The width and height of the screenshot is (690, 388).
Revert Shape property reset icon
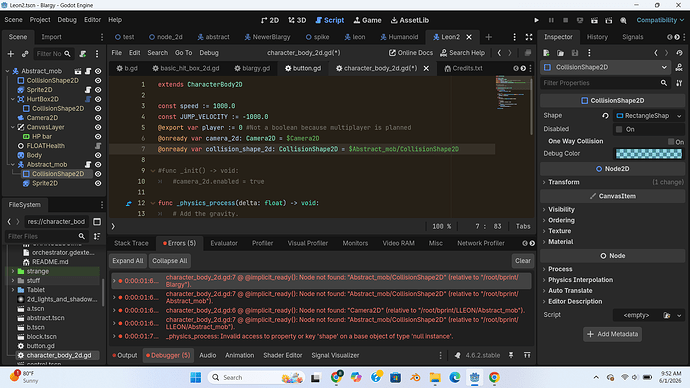click(x=606, y=116)
